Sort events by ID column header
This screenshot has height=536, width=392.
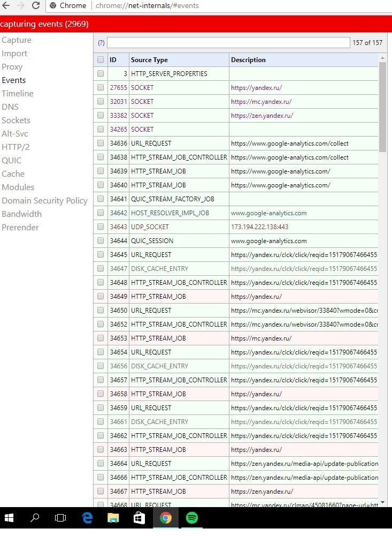[x=118, y=59]
